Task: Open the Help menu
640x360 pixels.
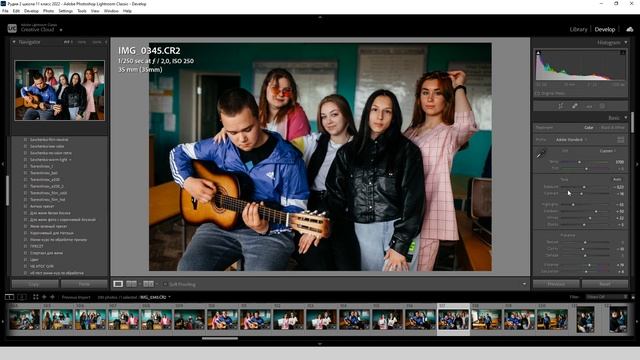Action: pyautogui.click(x=127, y=11)
